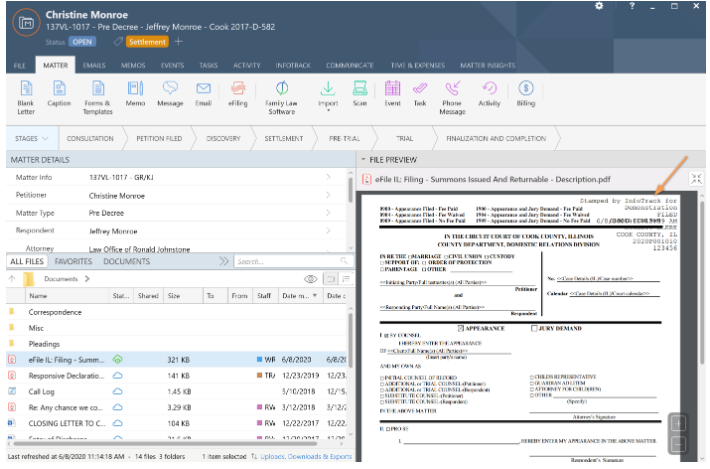Screen dimensions: 710x469
Task: Select the PETITION FILED stage
Action: click(x=159, y=139)
